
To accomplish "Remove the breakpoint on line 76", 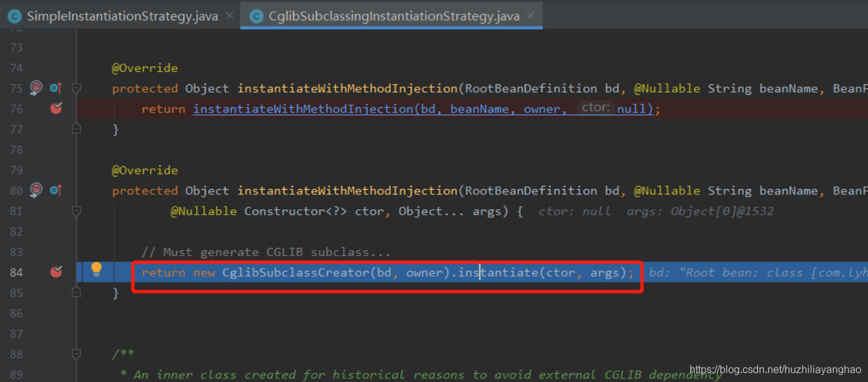I will tap(56, 108).
